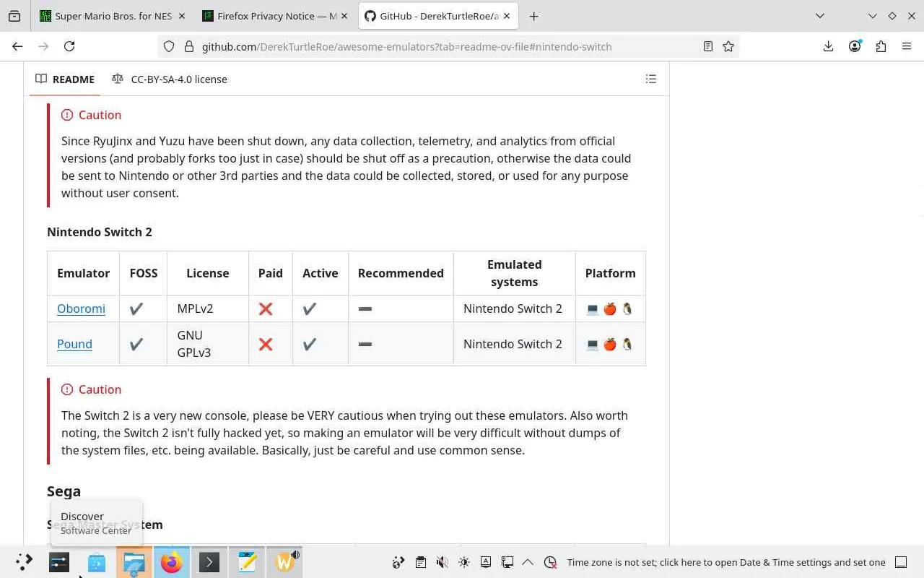
Task: Open the brightness and color tray icon
Action: [463, 562]
